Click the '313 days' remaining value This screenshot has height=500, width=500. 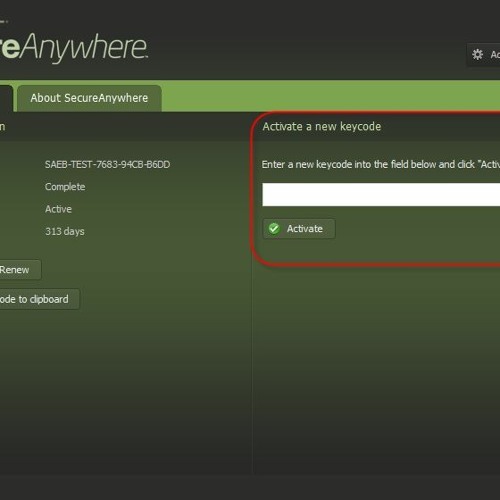(65, 231)
